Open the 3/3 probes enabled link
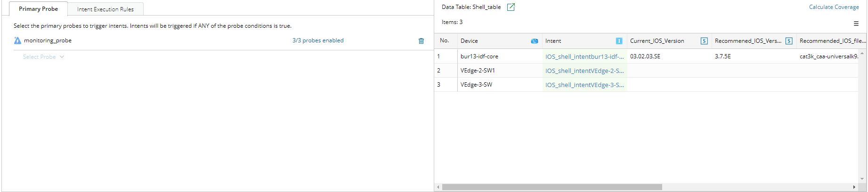 pyautogui.click(x=318, y=40)
